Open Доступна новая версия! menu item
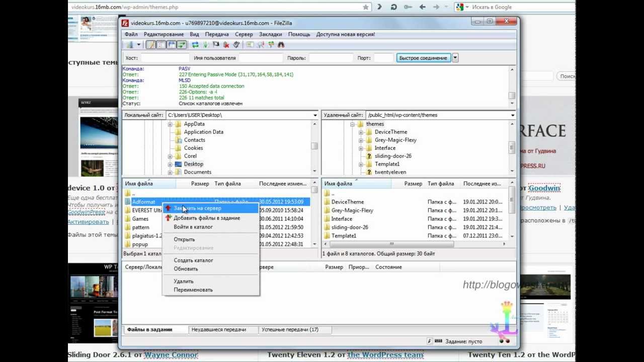 [345, 34]
